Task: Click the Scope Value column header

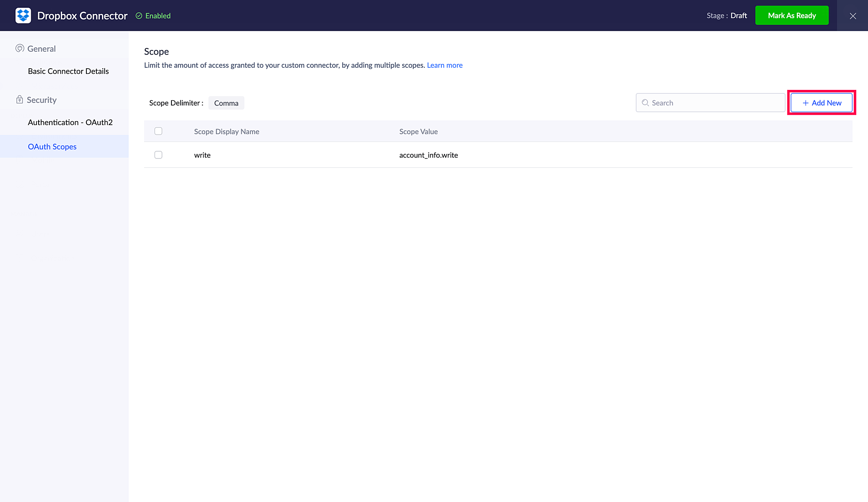Action: coord(418,132)
